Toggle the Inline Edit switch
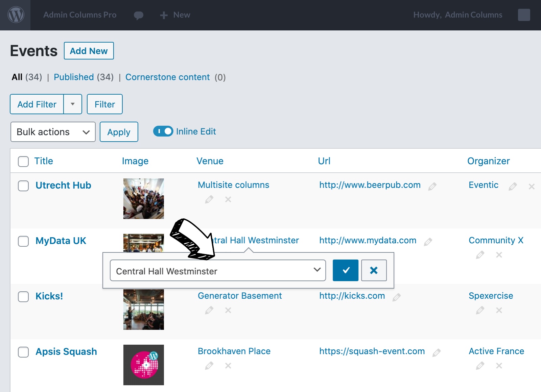The width and height of the screenshot is (541, 392). coord(163,131)
